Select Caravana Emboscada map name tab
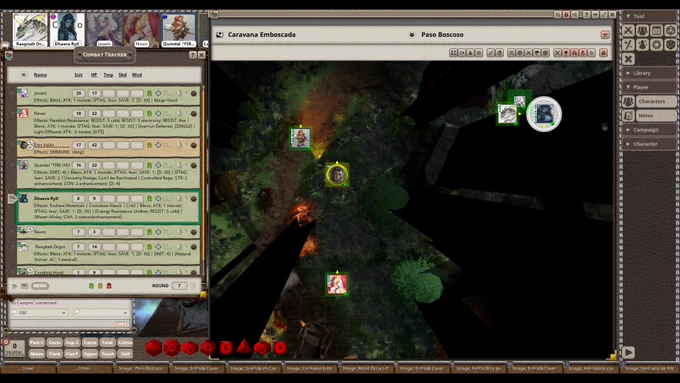The image size is (680, 383). click(262, 35)
